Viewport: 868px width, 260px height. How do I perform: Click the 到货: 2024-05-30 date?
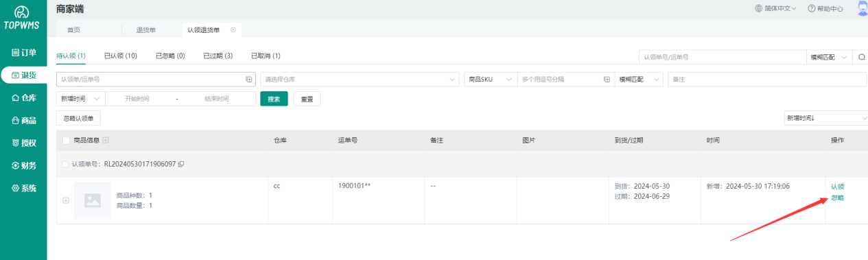point(642,186)
